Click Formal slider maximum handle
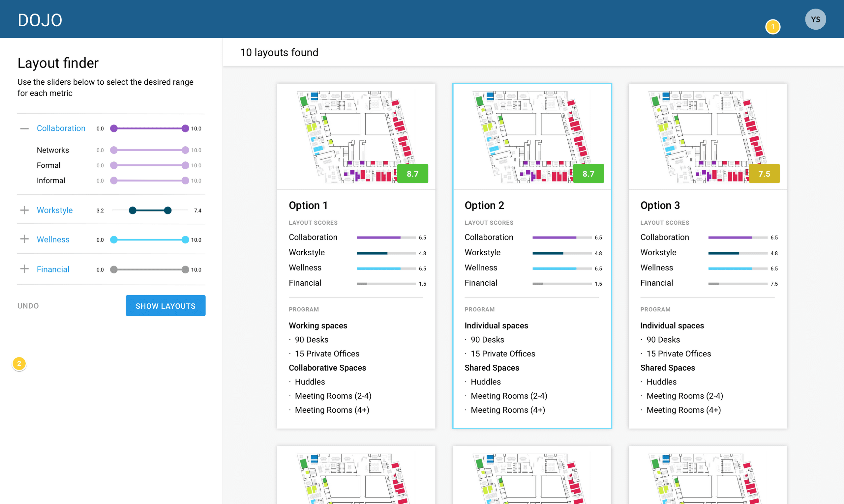The image size is (844, 504). 185,165
